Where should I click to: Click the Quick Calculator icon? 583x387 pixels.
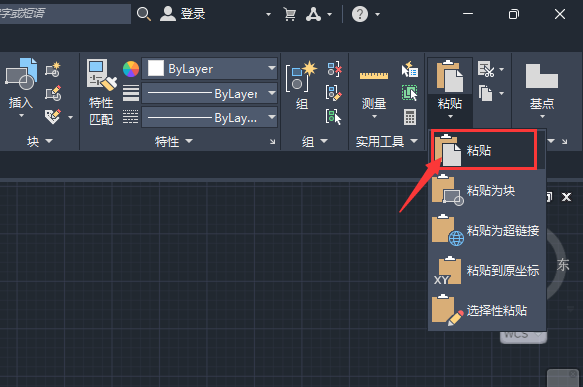(410, 117)
